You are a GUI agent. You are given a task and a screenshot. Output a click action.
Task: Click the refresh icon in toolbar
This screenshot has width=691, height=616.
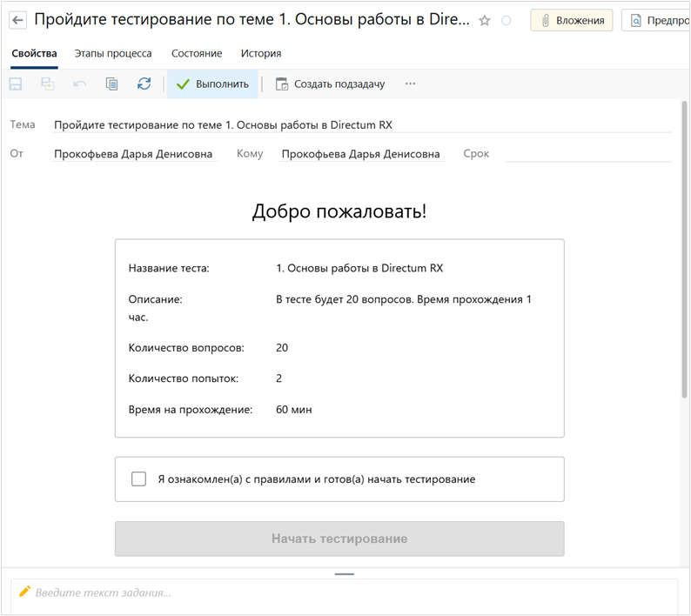pos(144,84)
